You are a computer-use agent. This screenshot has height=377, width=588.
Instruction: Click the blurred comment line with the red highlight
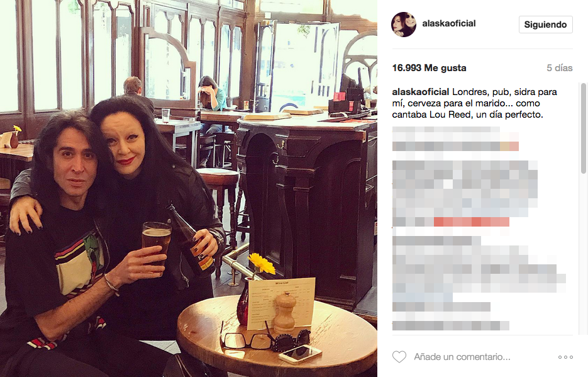point(451,222)
